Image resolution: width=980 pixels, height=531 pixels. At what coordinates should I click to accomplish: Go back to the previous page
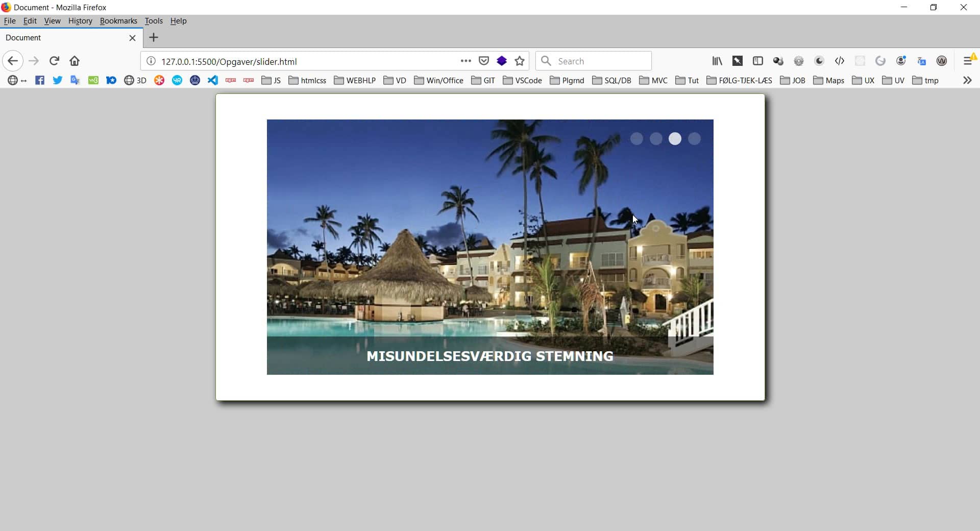(x=13, y=61)
